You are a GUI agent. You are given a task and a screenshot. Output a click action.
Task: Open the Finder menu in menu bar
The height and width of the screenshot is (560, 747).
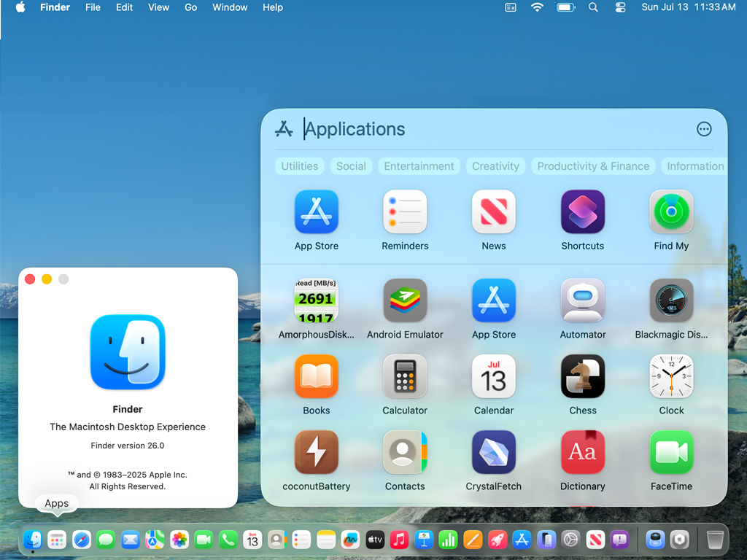[55, 7]
